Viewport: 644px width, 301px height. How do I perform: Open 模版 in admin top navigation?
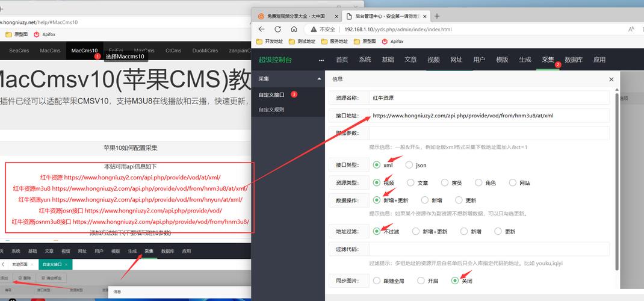coord(502,60)
